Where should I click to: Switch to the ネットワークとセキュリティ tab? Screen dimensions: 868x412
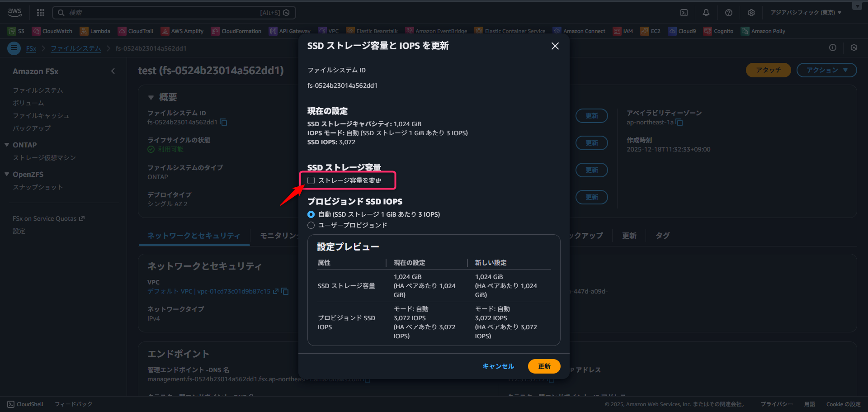pyautogui.click(x=194, y=236)
